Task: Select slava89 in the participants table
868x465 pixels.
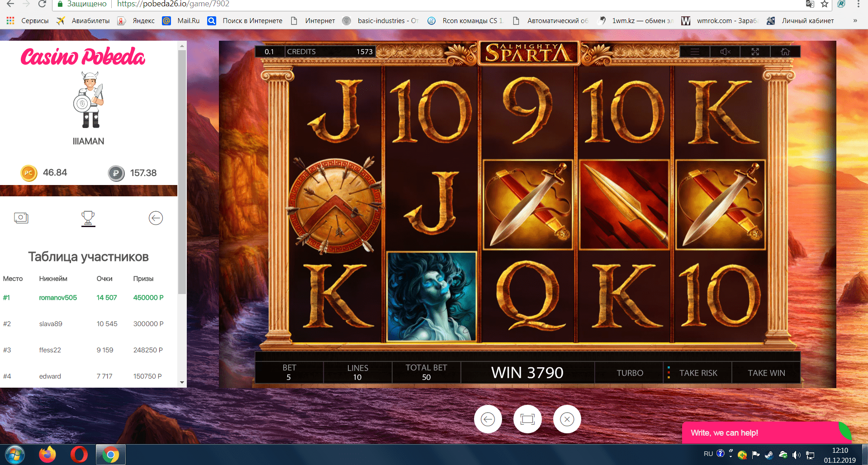Action: (51, 324)
